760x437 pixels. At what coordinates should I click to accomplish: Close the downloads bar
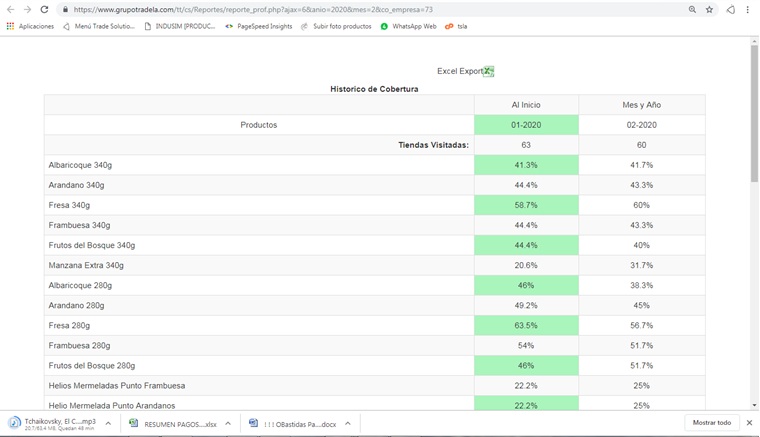pos(750,423)
